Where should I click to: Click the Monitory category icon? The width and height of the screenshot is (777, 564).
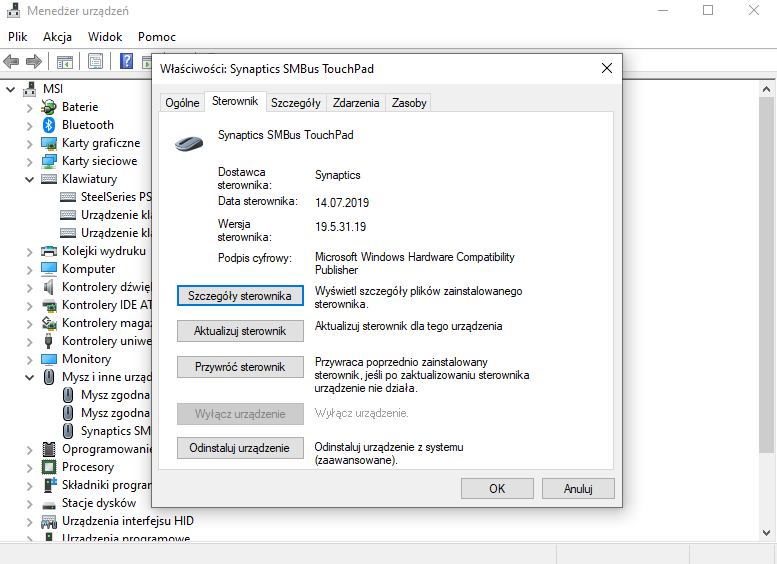coord(49,359)
